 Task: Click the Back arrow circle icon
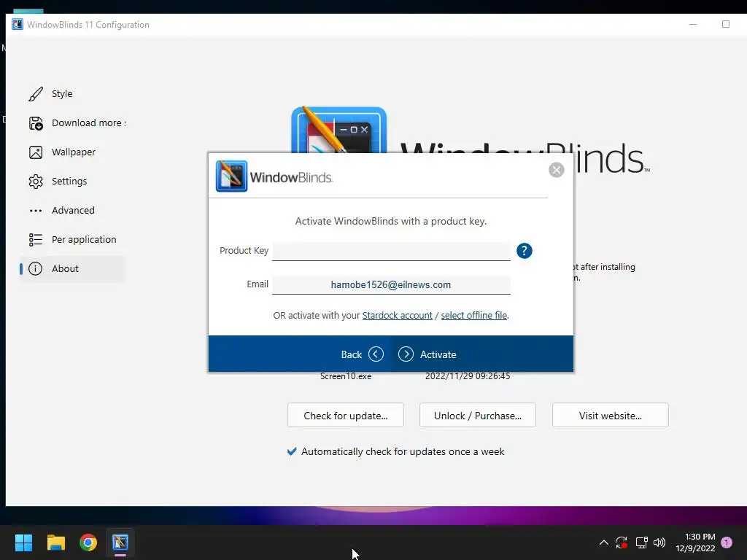point(376,354)
